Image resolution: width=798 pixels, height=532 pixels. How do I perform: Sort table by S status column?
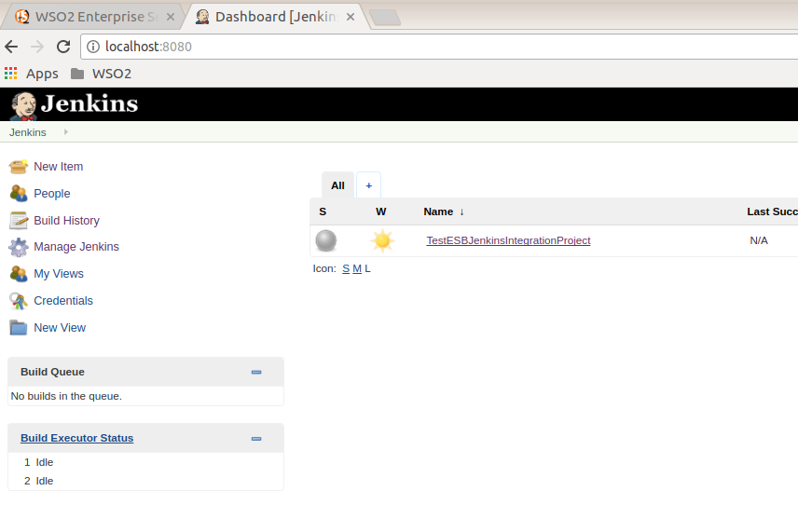point(323,211)
